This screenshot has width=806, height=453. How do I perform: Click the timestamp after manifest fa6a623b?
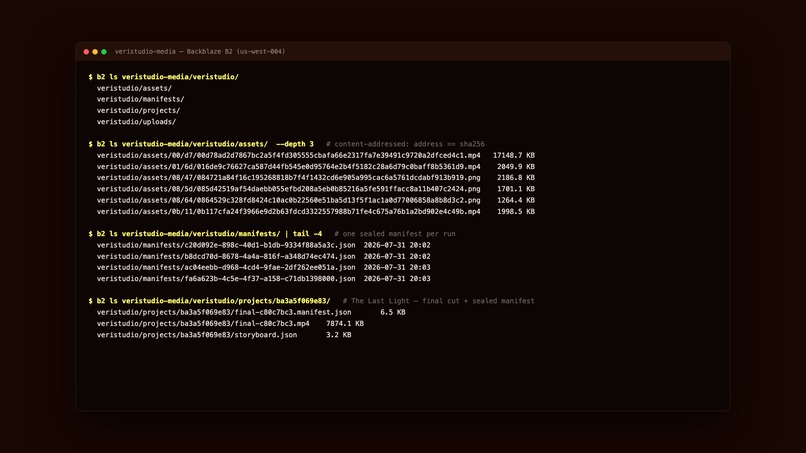[397, 279]
